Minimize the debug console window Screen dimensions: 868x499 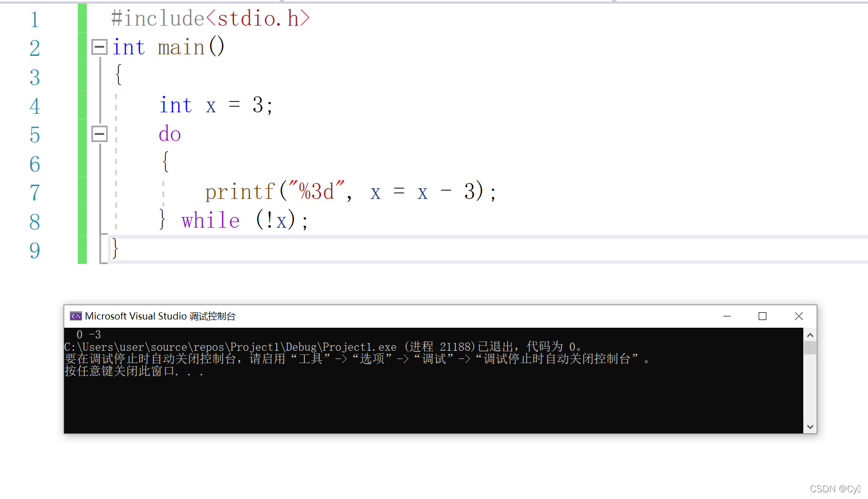(x=727, y=316)
